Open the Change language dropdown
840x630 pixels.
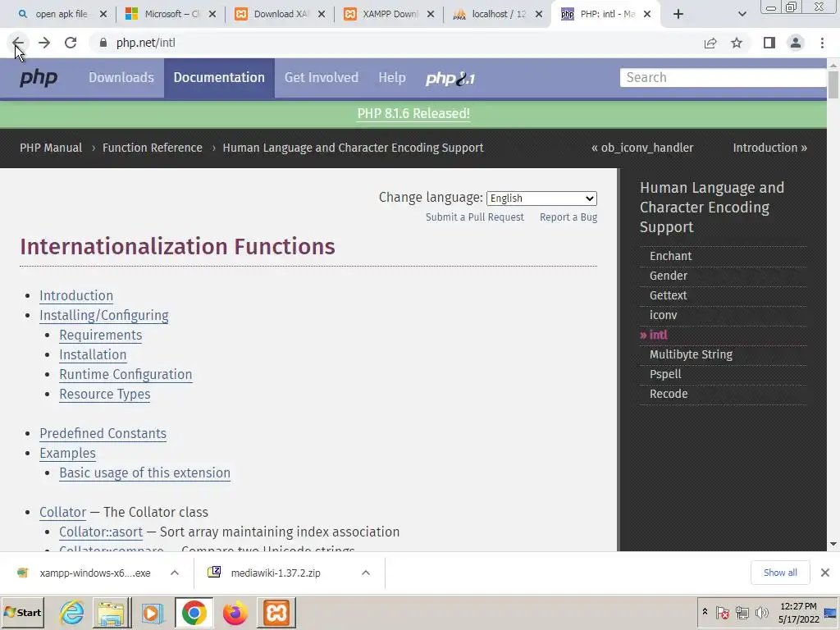pos(541,199)
